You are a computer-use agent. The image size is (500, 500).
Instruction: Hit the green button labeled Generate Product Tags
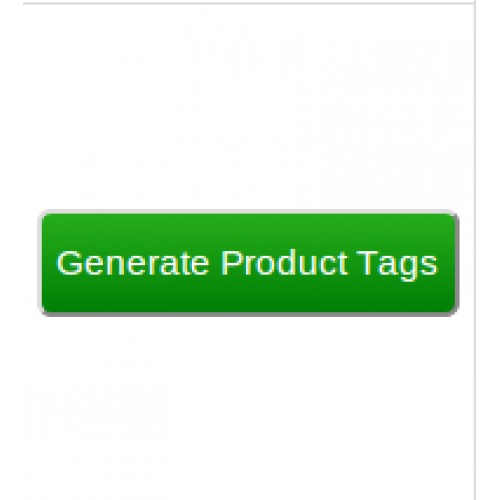[x=248, y=263]
